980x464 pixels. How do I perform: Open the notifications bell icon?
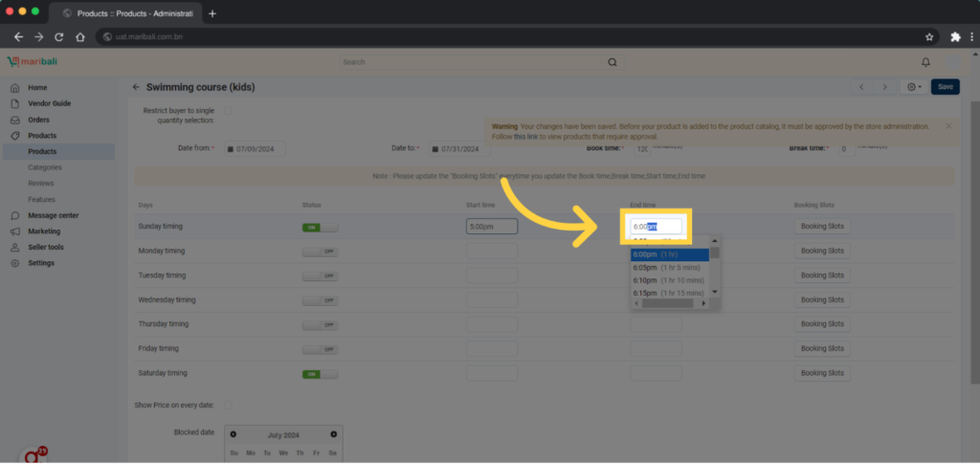[x=925, y=61]
